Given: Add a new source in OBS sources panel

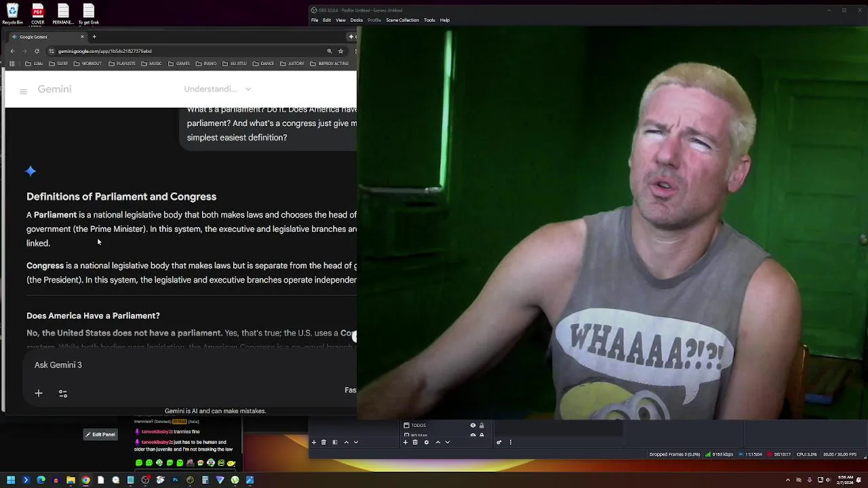Looking at the screenshot, I should (406, 442).
